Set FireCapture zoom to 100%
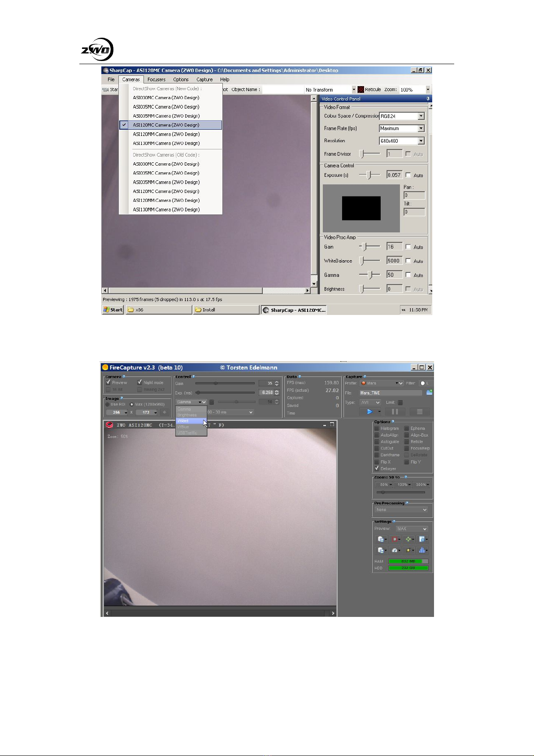Image resolution: width=534 pixels, height=756 pixels. click(x=403, y=485)
